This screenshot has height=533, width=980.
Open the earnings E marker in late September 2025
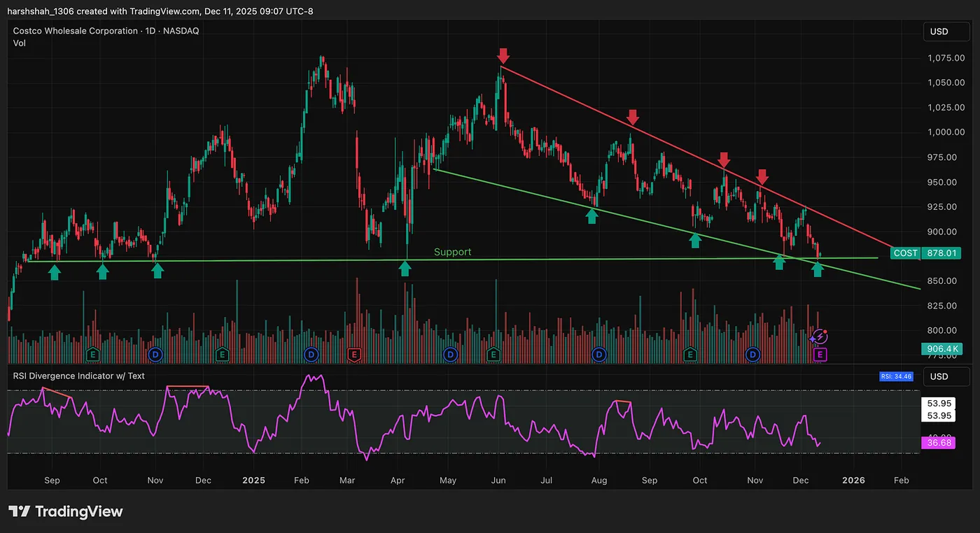[691, 355]
